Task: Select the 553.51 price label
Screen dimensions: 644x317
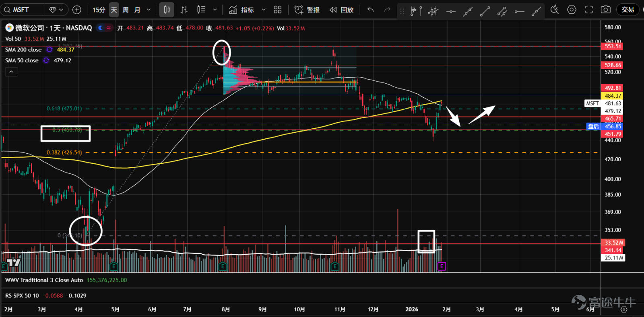Action: (x=612, y=46)
